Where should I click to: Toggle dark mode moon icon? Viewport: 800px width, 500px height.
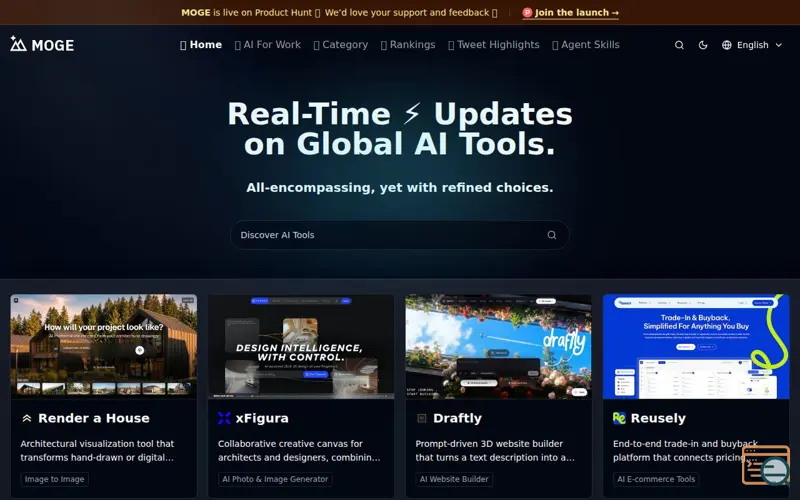click(x=703, y=45)
